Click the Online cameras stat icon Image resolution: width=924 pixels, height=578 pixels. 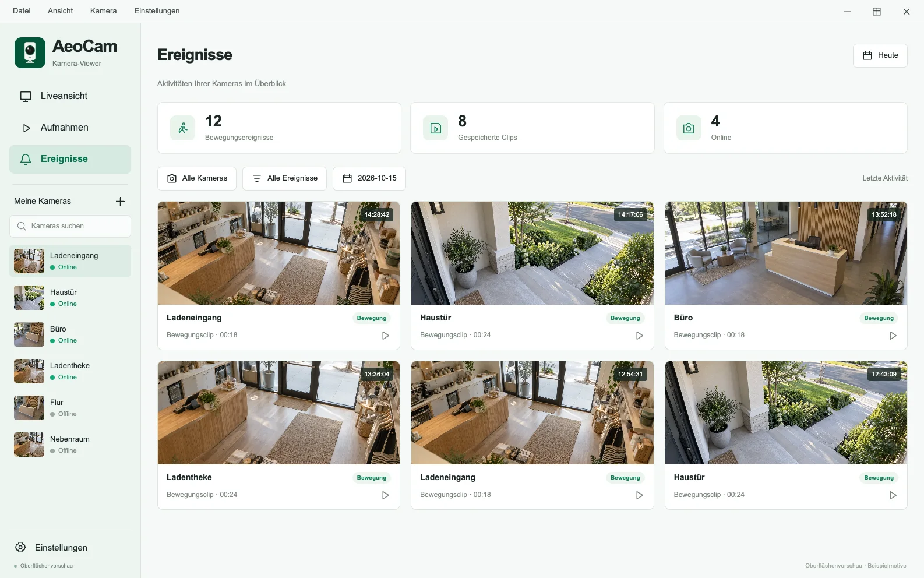(x=689, y=128)
